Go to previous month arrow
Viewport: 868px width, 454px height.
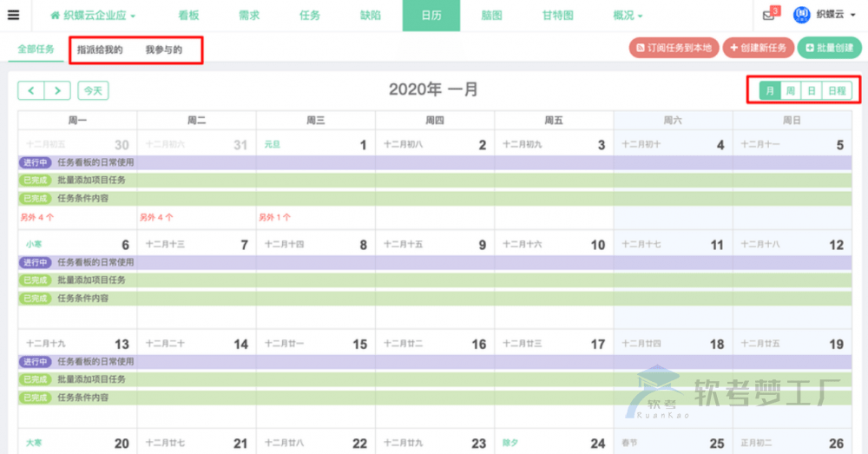point(31,90)
